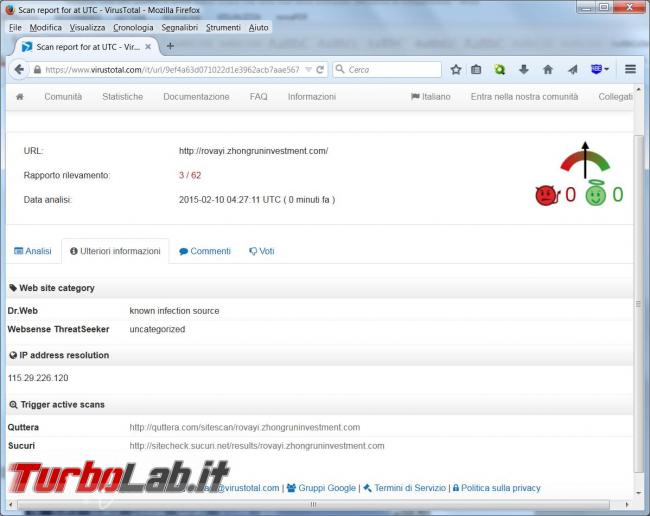Switch to the Voti tab
Image resolution: width=650 pixels, height=516 pixels.
click(x=262, y=251)
